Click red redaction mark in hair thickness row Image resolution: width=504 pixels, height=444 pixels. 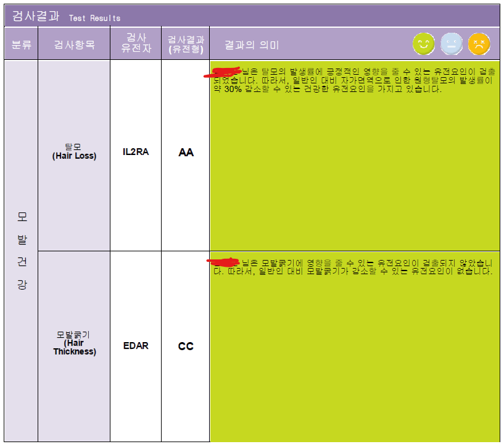[223, 262]
